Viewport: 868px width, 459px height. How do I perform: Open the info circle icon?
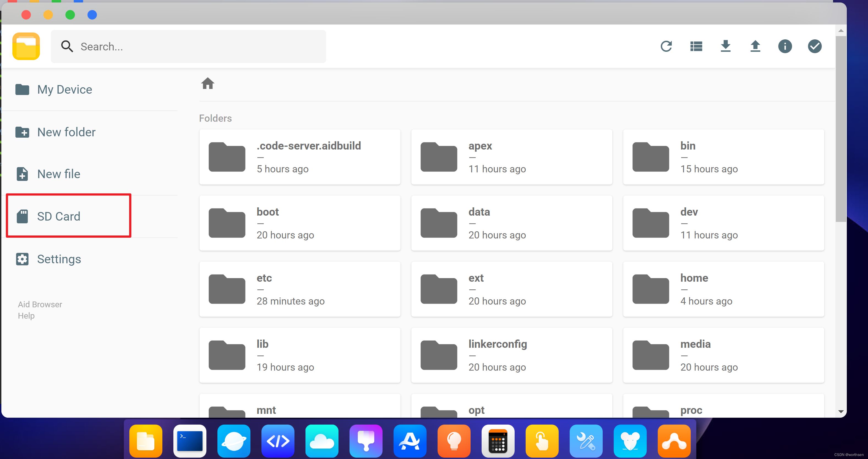pyautogui.click(x=785, y=46)
